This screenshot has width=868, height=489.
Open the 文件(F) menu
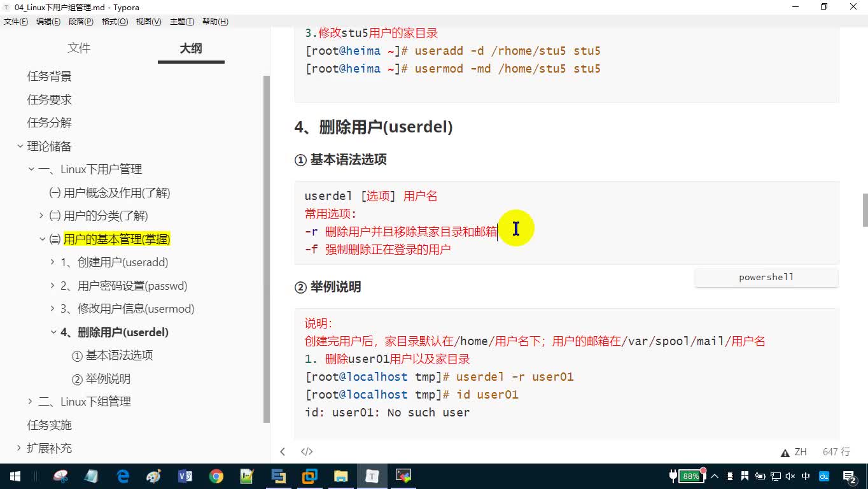15,22
